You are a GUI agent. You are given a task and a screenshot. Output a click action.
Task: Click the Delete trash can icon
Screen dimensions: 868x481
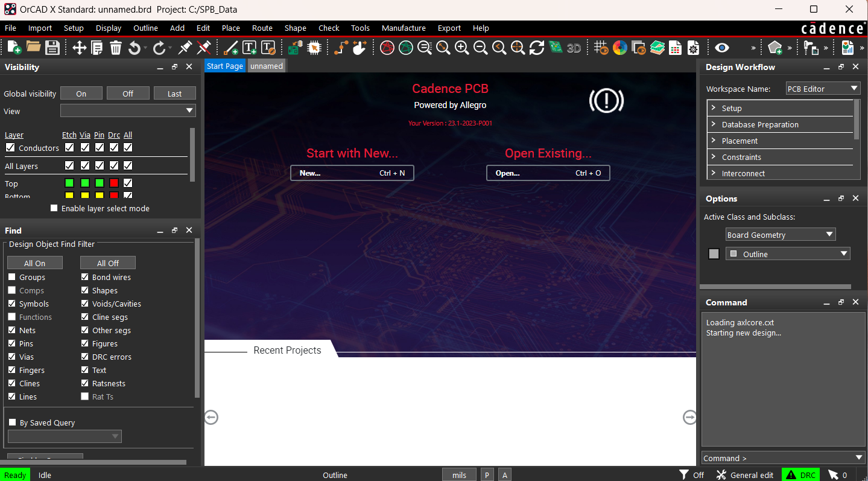(116, 48)
